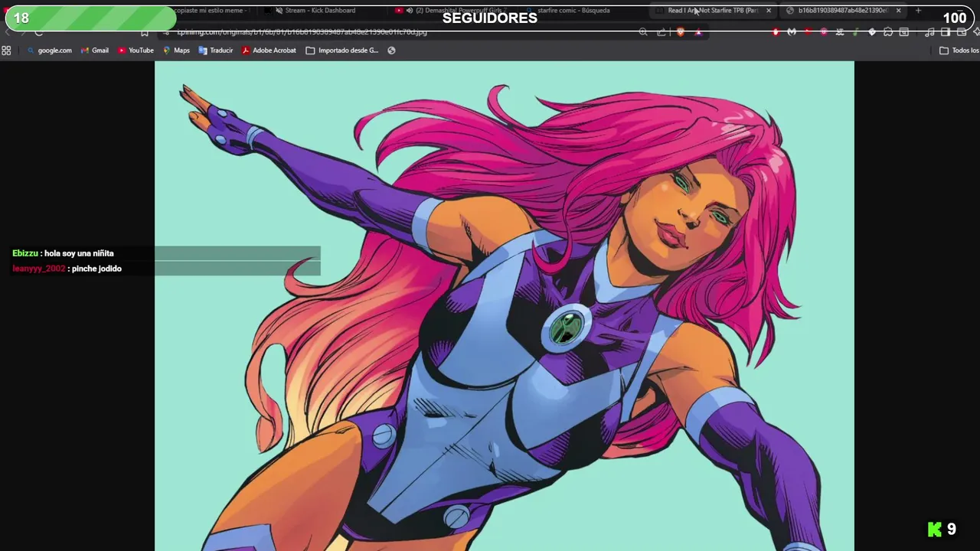This screenshot has height=551, width=980.
Task: Open the Adobe Acrobat bookmark
Action: pos(269,51)
